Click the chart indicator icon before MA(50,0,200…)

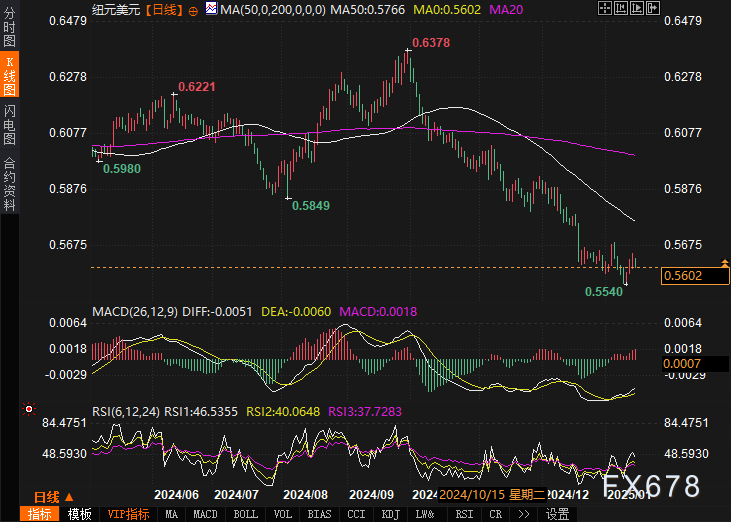click(211, 8)
